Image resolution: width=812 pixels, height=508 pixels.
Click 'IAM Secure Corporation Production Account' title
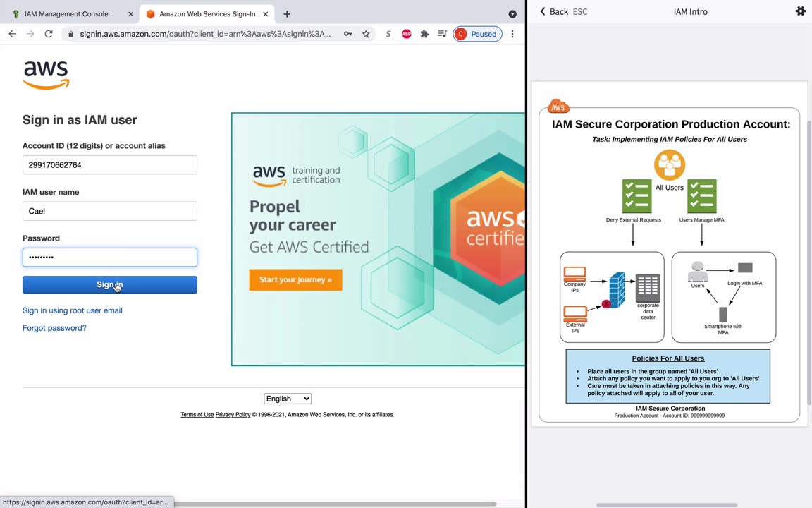(670, 124)
